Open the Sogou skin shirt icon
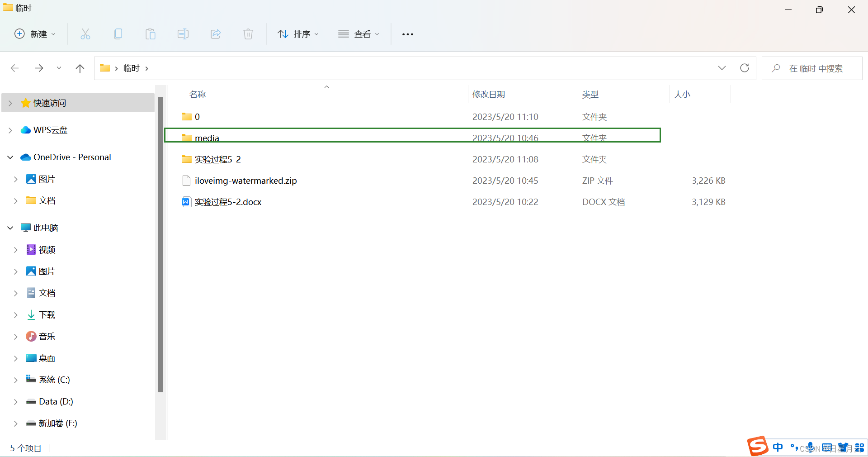868x457 pixels. pyautogui.click(x=843, y=447)
